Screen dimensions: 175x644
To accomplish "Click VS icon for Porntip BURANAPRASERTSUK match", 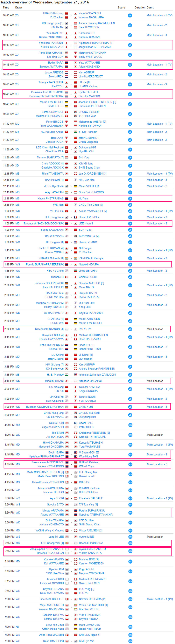I will 130,265.
